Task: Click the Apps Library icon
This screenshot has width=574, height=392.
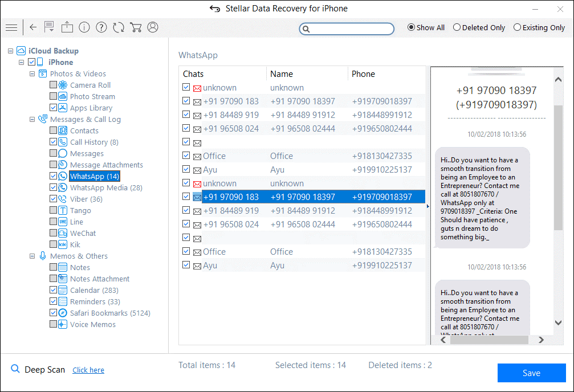Action: [63, 108]
